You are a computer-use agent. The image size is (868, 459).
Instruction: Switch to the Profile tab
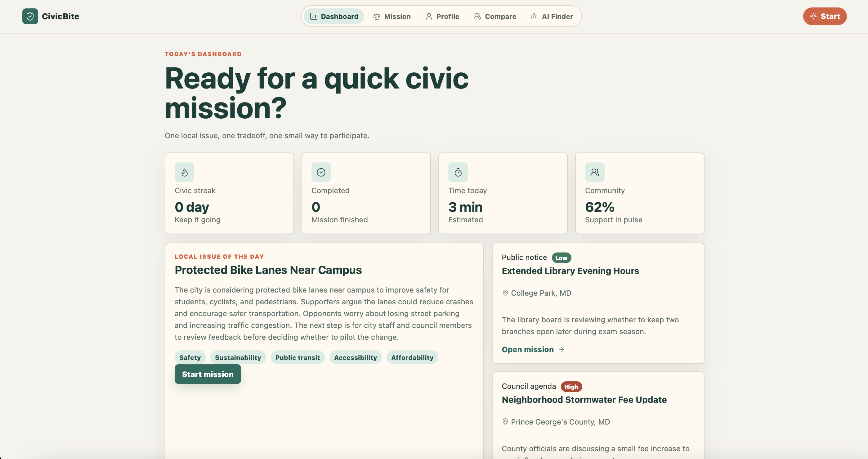coord(442,16)
